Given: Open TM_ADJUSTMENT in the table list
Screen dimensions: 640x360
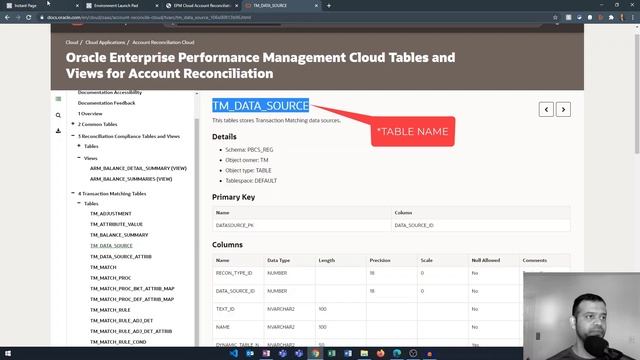Looking at the screenshot, I should pos(111,213).
